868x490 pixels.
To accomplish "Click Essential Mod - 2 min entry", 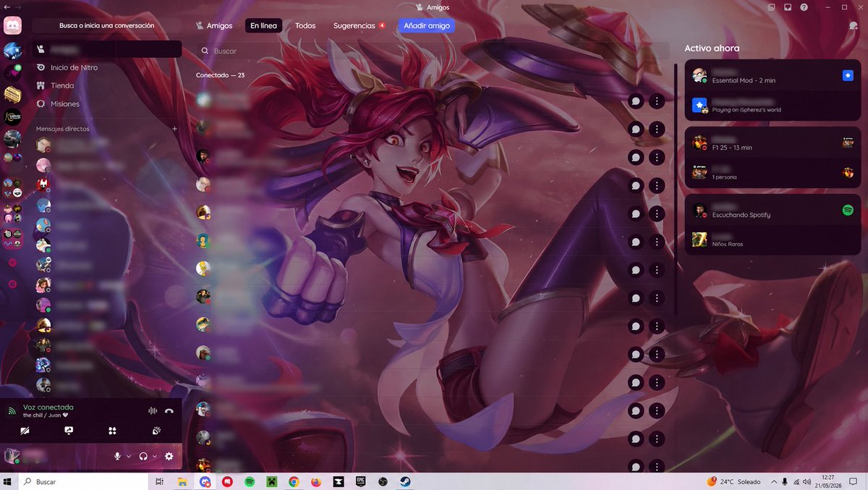I will click(744, 80).
